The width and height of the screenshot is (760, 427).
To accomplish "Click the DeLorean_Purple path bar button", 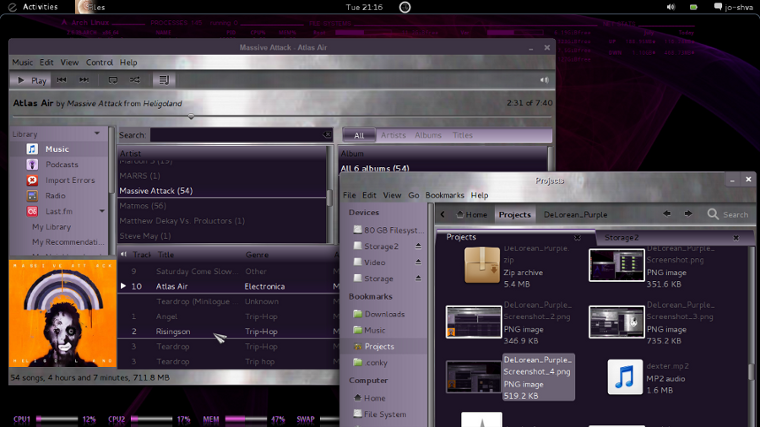I will point(575,214).
